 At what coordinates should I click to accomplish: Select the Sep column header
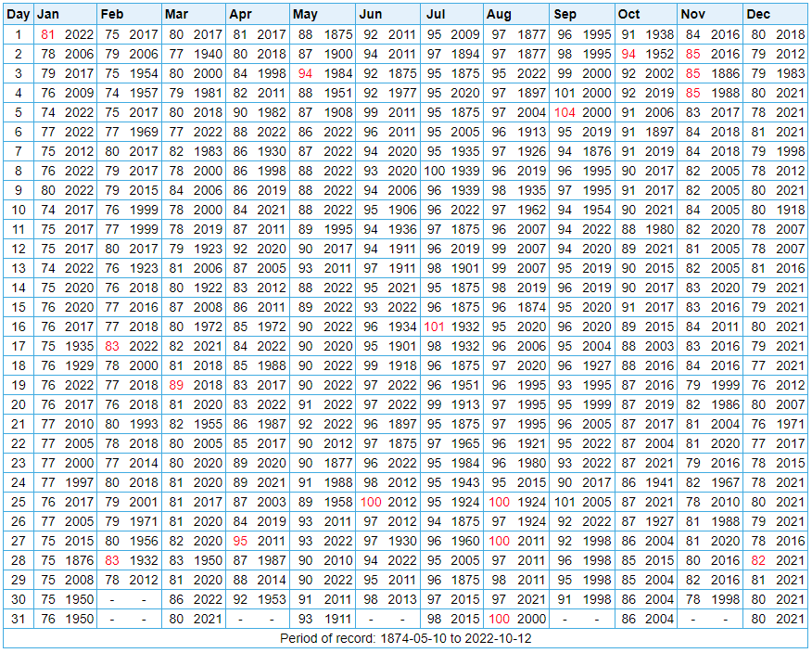(565, 15)
